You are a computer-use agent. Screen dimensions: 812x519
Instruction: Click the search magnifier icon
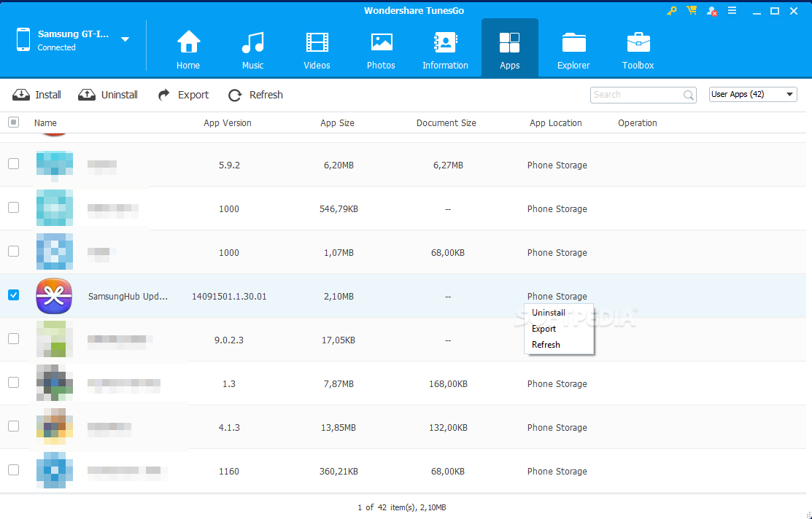[688, 95]
